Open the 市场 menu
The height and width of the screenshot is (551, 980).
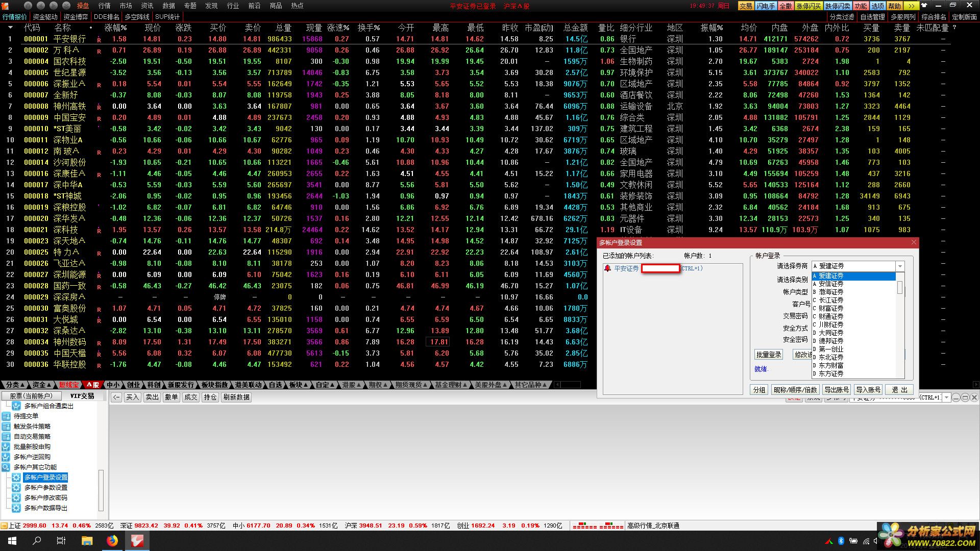click(126, 6)
